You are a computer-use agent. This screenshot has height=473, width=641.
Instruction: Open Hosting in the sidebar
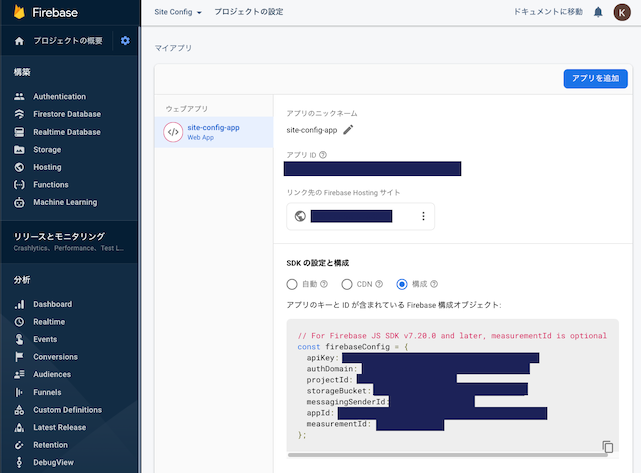(47, 167)
